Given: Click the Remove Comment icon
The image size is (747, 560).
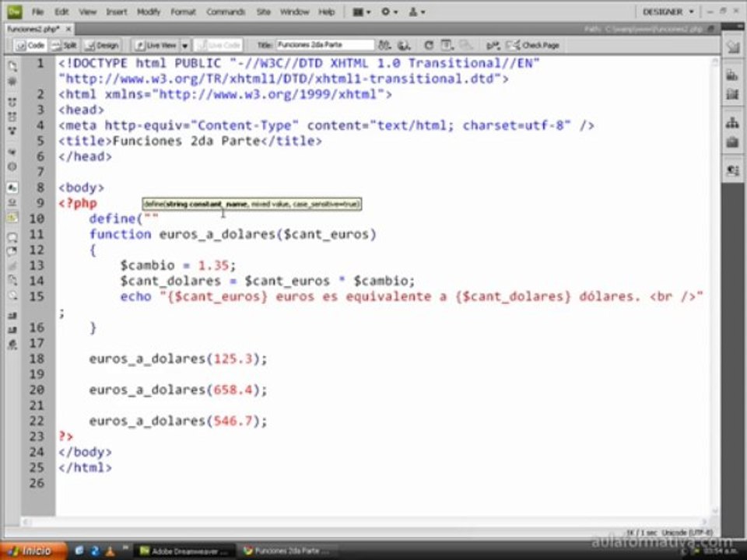Looking at the screenshot, I should tap(12, 251).
